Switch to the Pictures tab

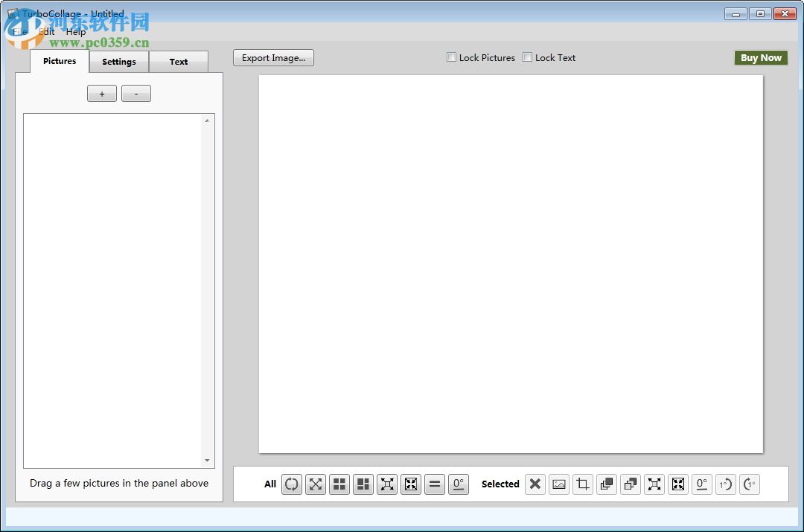click(60, 61)
